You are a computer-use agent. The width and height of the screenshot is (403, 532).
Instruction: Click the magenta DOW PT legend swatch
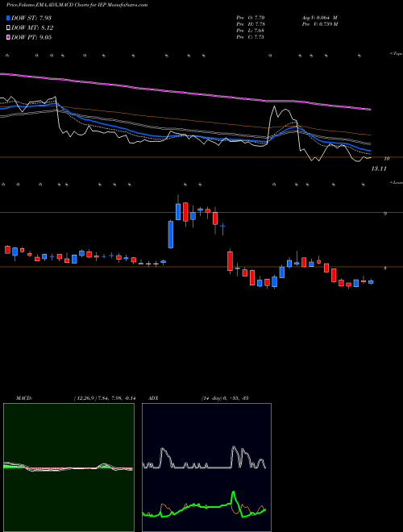pyautogui.click(x=9, y=38)
